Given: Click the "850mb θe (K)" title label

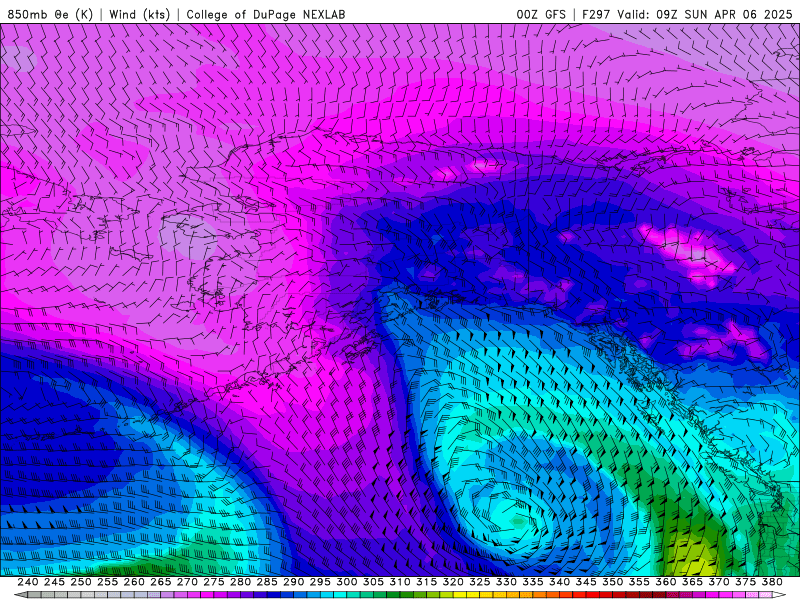Looking at the screenshot, I should (50, 14).
